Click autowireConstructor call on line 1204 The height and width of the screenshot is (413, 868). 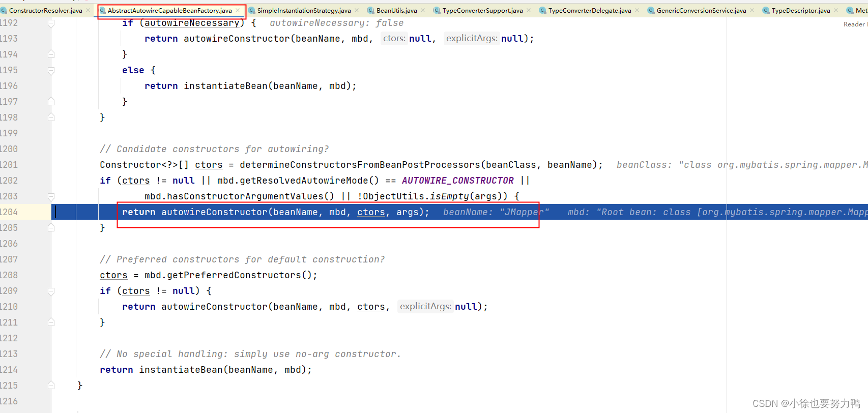pos(214,212)
